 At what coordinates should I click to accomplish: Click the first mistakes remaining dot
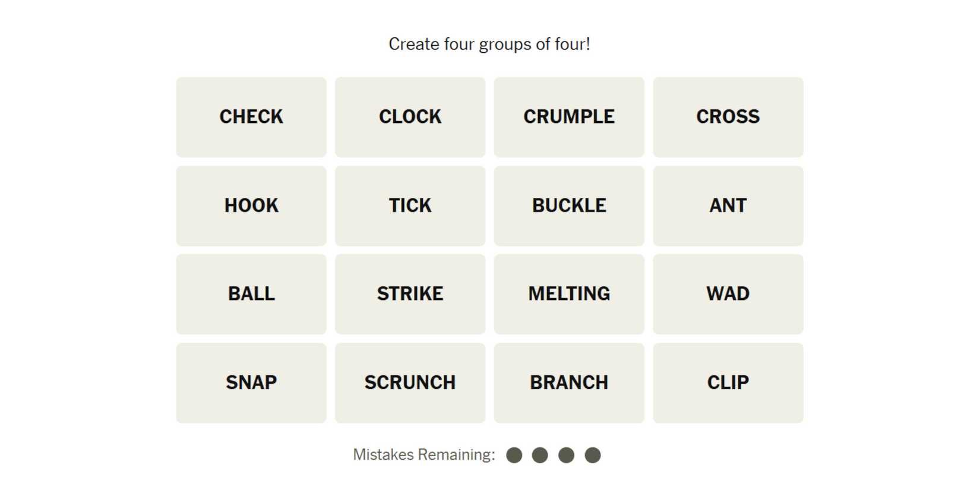coord(514,456)
